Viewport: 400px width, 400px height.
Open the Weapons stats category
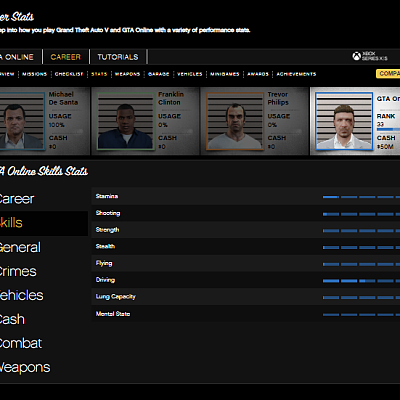25,367
